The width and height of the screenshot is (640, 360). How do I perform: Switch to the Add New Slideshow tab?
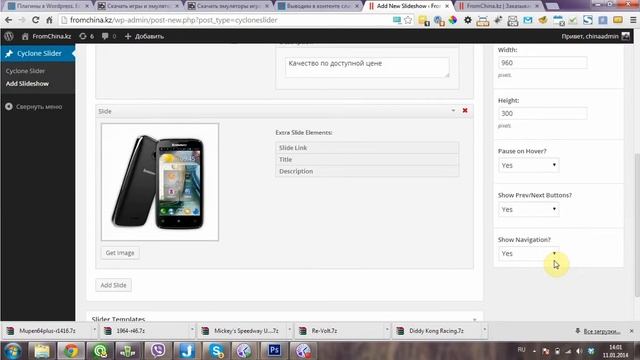point(409,6)
